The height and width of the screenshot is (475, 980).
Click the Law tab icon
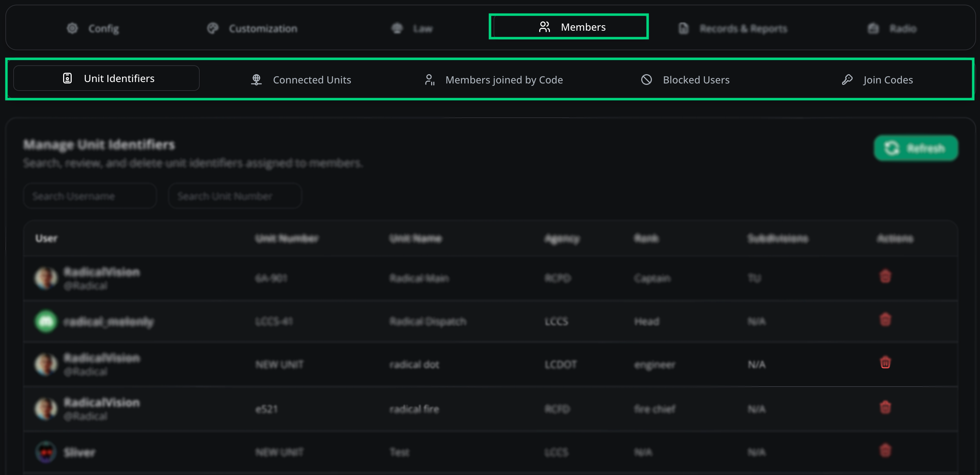[x=397, y=28]
